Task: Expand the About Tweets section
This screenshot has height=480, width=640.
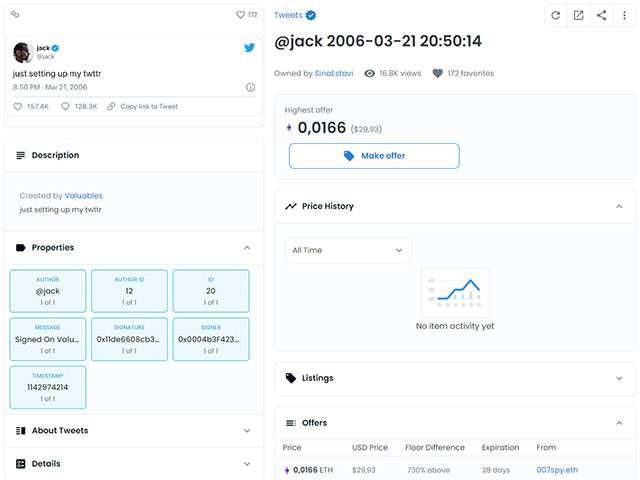Action: coord(247,431)
